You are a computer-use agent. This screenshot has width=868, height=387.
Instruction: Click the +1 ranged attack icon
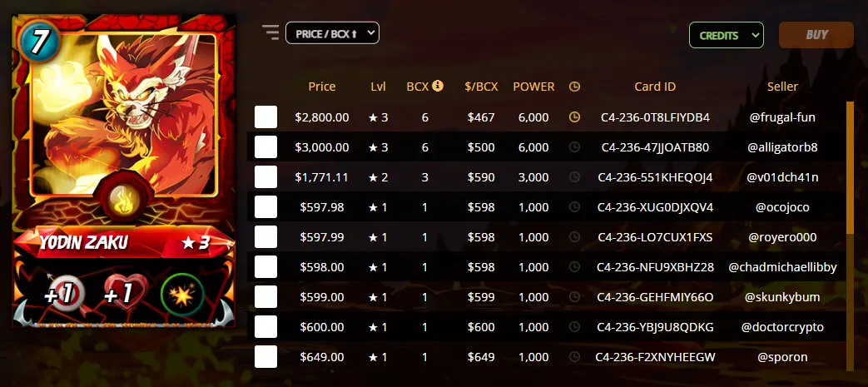(x=62, y=294)
